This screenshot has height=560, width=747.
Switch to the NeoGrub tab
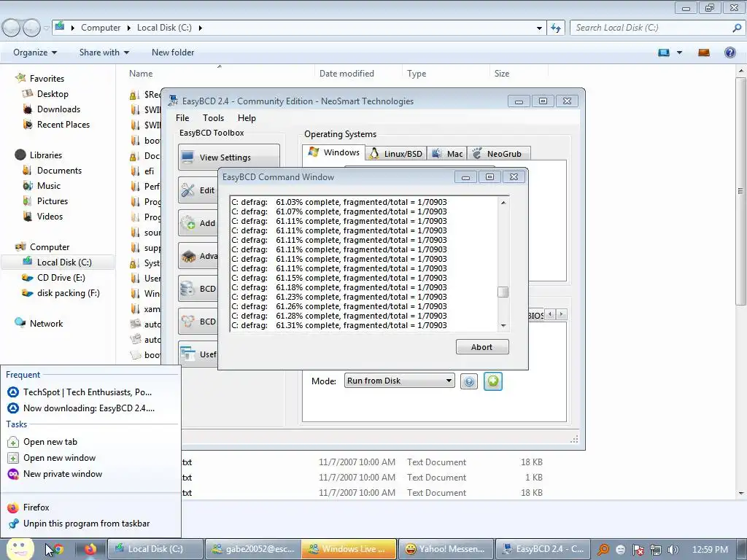(x=498, y=153)
